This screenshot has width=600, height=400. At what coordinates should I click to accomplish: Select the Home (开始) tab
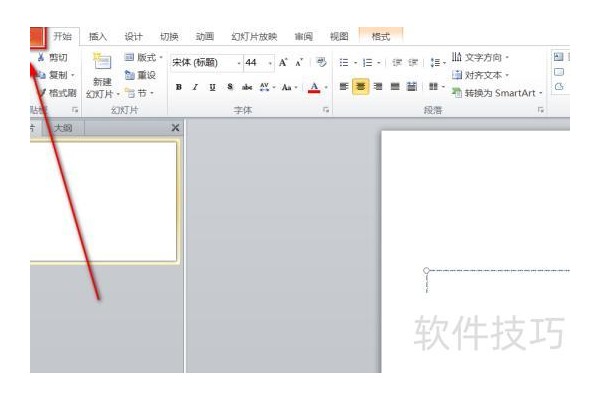(x=63, y=36)
